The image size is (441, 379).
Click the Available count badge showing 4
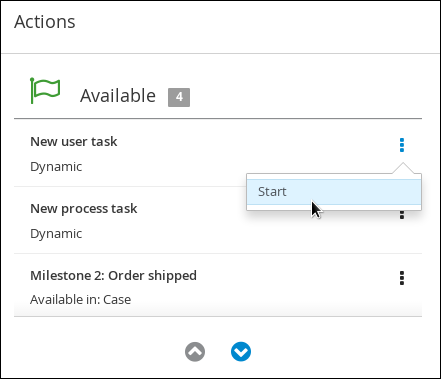[x=179, y=97]
